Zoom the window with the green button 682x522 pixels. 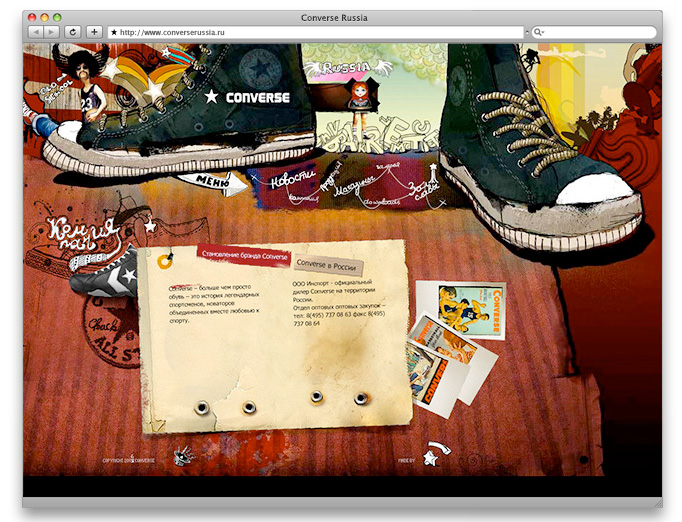57,18
